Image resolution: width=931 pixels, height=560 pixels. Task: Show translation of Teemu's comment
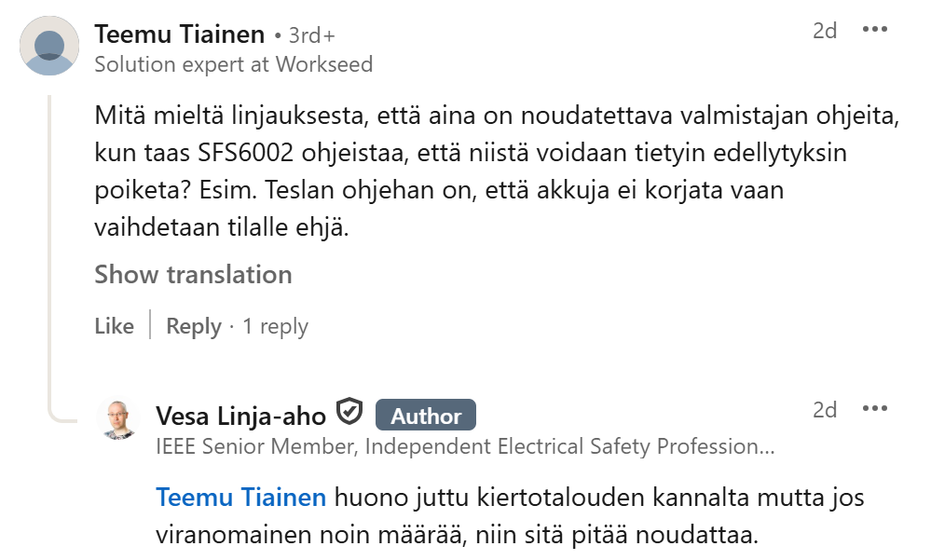click(193, 275)
